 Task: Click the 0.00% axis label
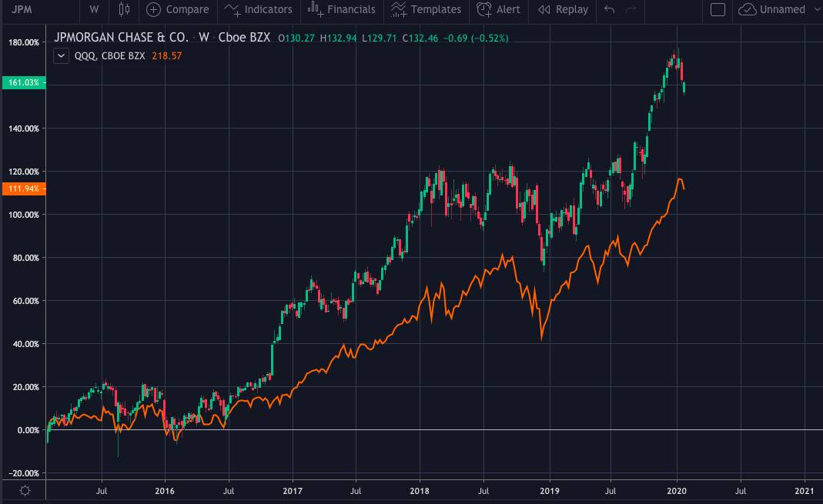pyautogui.click(x=28, y=430)
